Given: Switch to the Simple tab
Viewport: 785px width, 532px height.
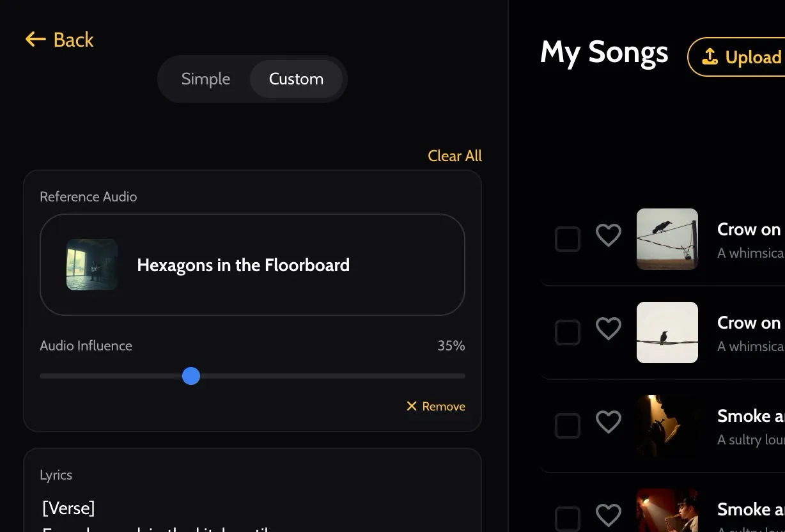Looking at the screenshot, I should click(205, 79).
